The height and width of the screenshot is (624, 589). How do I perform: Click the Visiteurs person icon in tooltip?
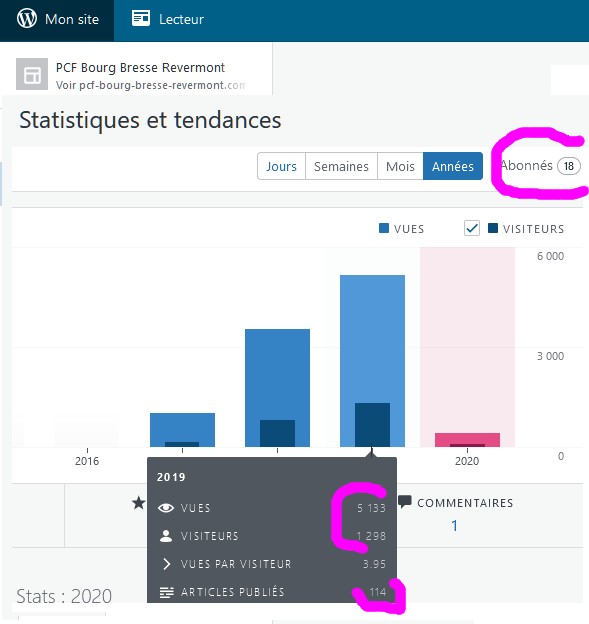click(x=166, y=536)
